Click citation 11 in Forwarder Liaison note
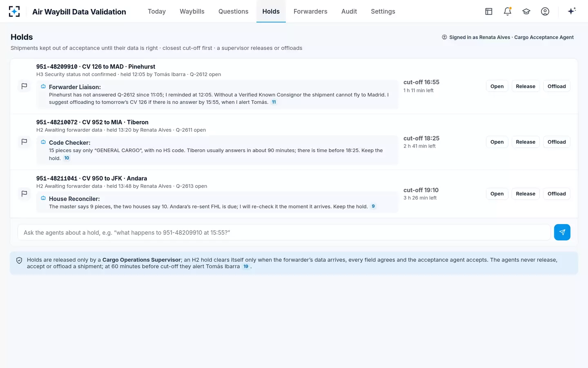The height and width of the screenshot is (368, 588). [x=274, y=102]
